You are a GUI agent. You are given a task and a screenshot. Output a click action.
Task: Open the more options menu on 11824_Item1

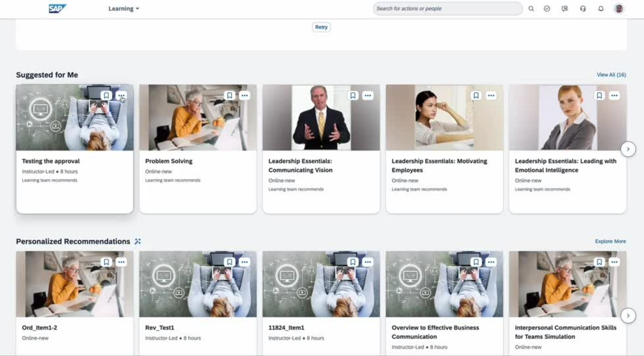click(x=368, y=262)
